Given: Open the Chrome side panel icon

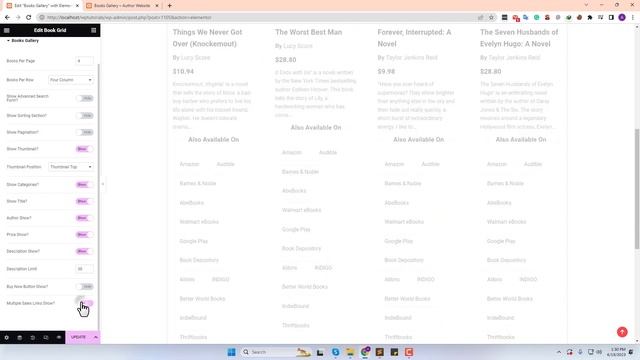Looking at the screenshot, I should [x=611, y=18].
